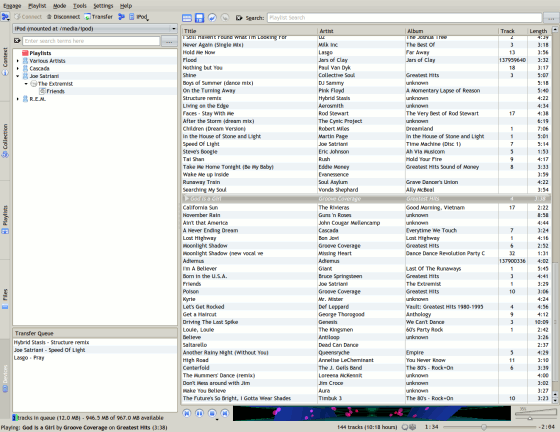Open the Help menu
560x432 pixels.
[126, 6]
